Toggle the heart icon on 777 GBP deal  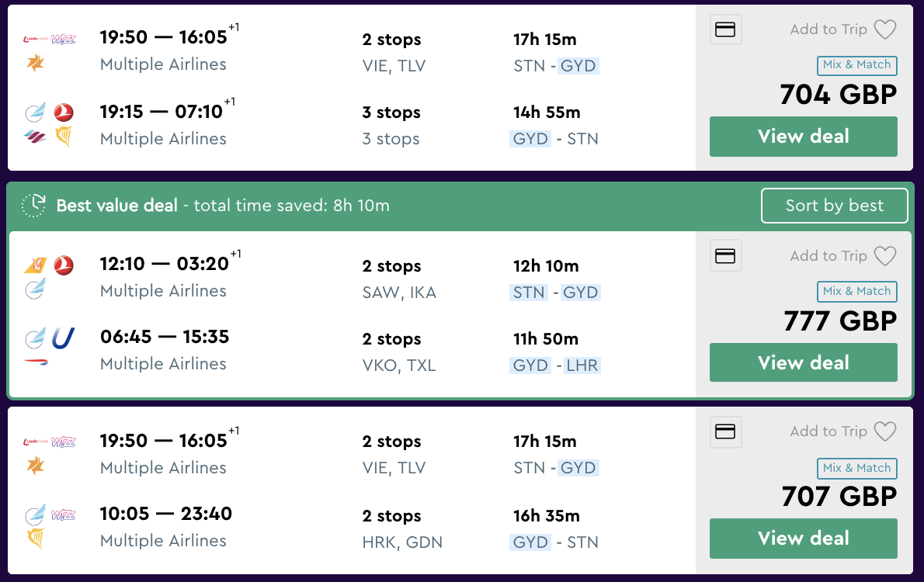885,256
